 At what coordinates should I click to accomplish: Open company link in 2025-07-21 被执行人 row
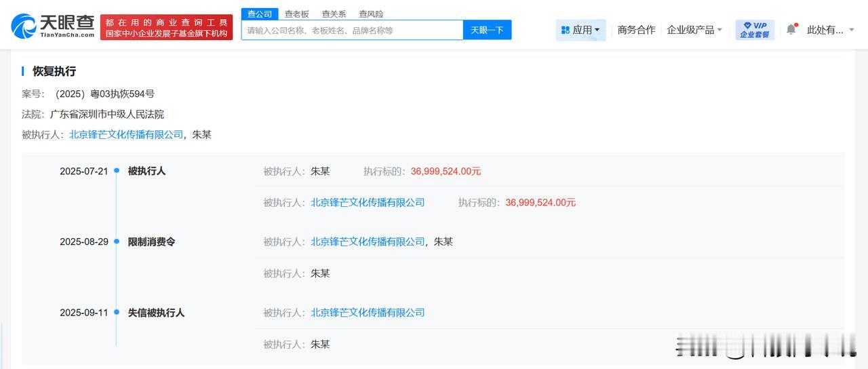coord(368,202)
